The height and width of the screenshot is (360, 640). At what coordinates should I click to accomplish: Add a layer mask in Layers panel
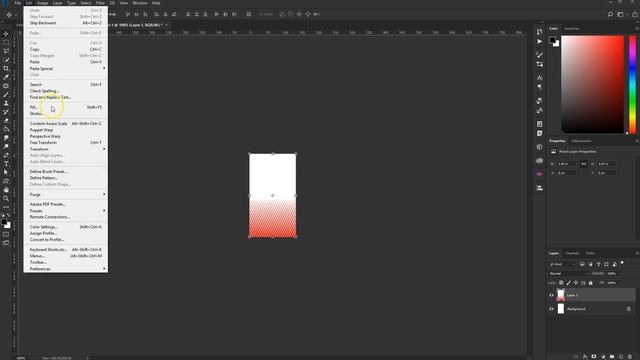[594, 357]
